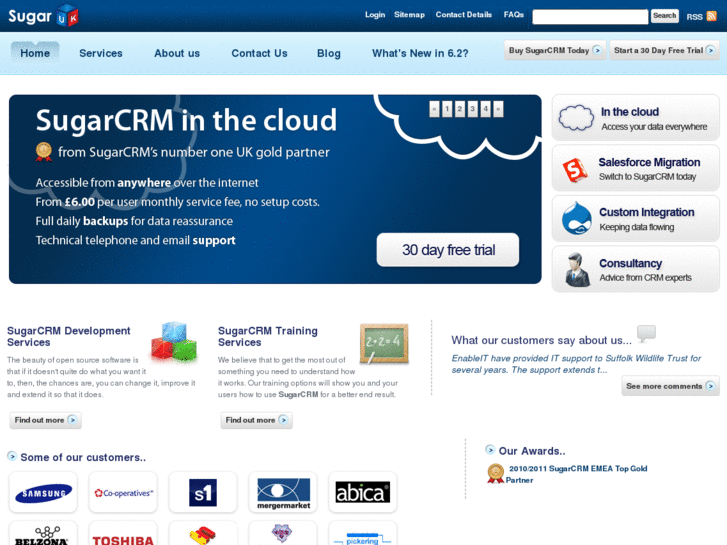
Task: Open the Belzona customer logo
Action: tap(43, 533)
